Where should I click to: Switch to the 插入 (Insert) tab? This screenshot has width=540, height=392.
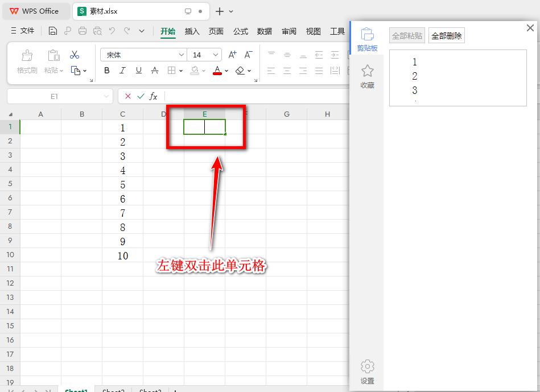pos(192,31)
